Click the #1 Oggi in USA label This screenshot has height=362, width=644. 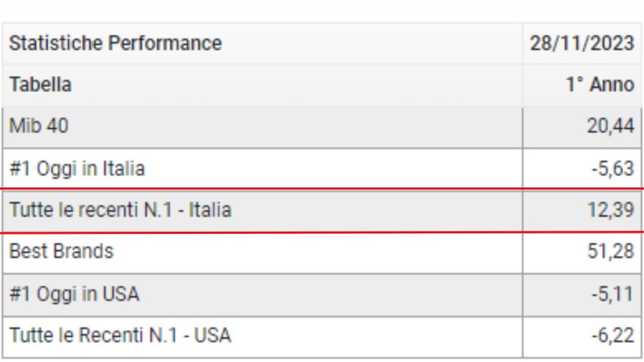[74, 294]
